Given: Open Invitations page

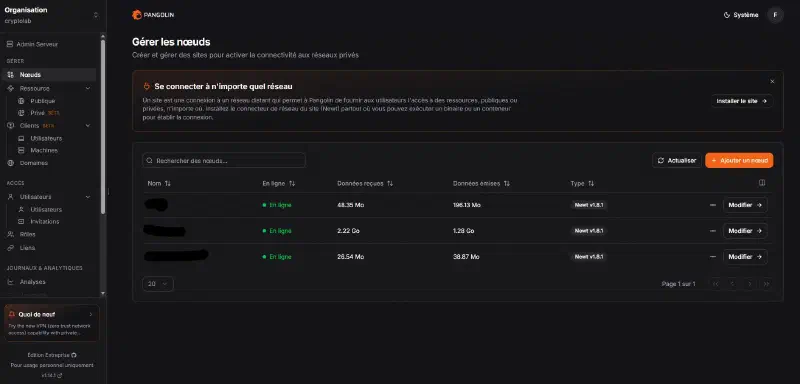Looking at the screenshot, I should point(44,221).
